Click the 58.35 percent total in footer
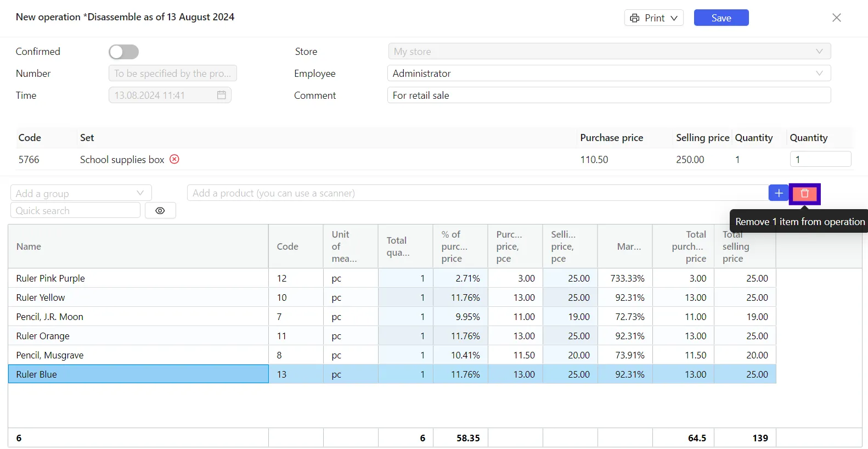 click(x=468, y=438)
